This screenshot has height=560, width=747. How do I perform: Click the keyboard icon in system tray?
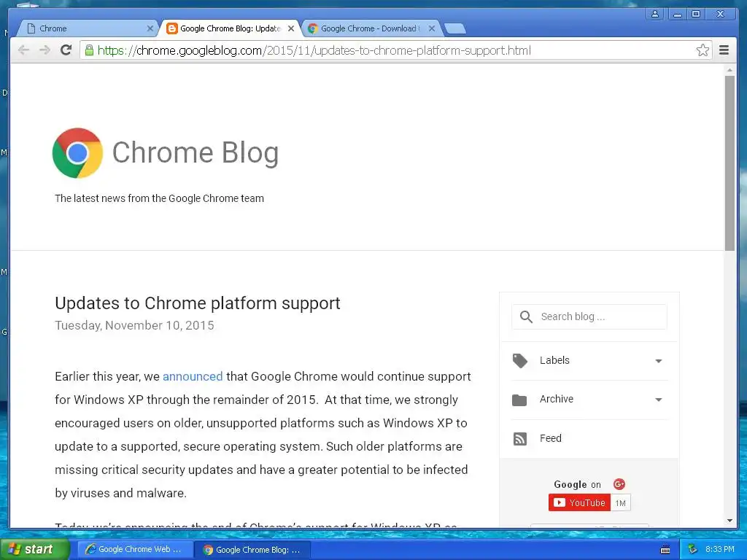[665, 550]
